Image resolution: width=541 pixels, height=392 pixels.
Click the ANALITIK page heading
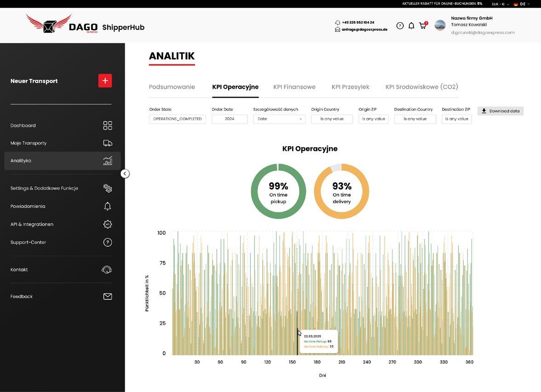tap(172, 56)
